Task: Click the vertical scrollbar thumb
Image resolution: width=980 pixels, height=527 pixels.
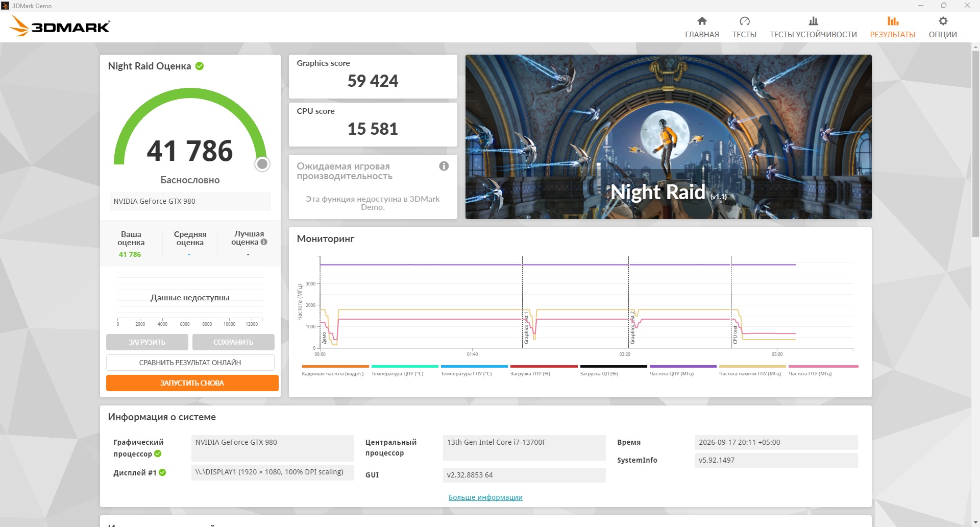Action: (x=975, y=143)
